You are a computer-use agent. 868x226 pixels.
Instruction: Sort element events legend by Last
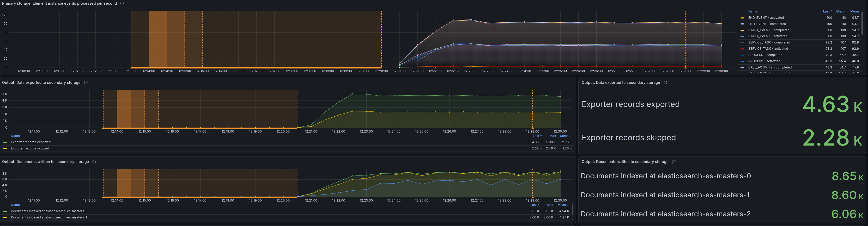[x=827, y=11]
